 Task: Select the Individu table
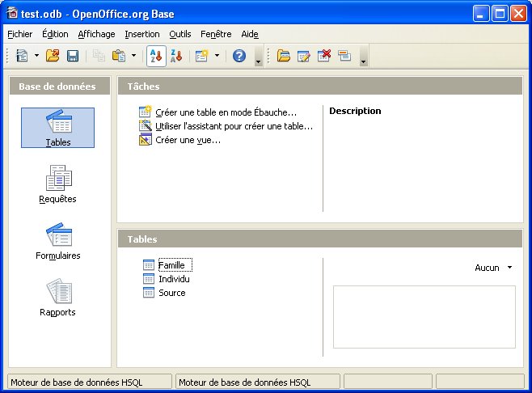point(174,279)
